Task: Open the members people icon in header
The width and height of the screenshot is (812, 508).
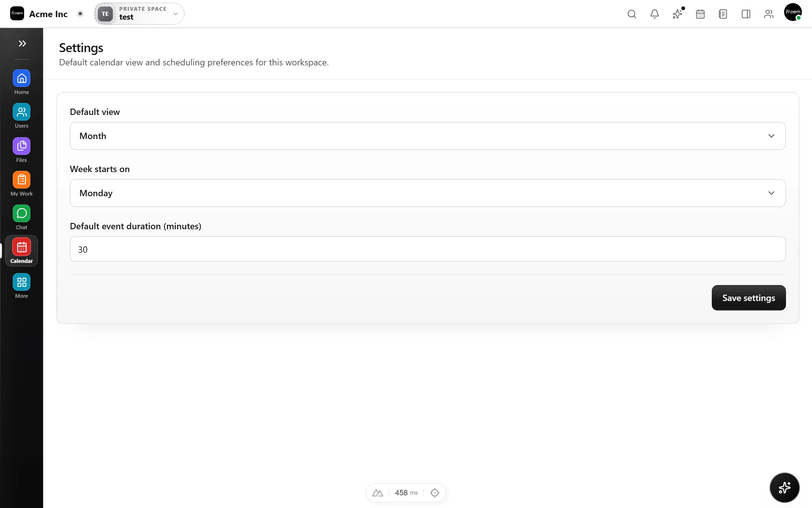Action: tap(768, 14)
